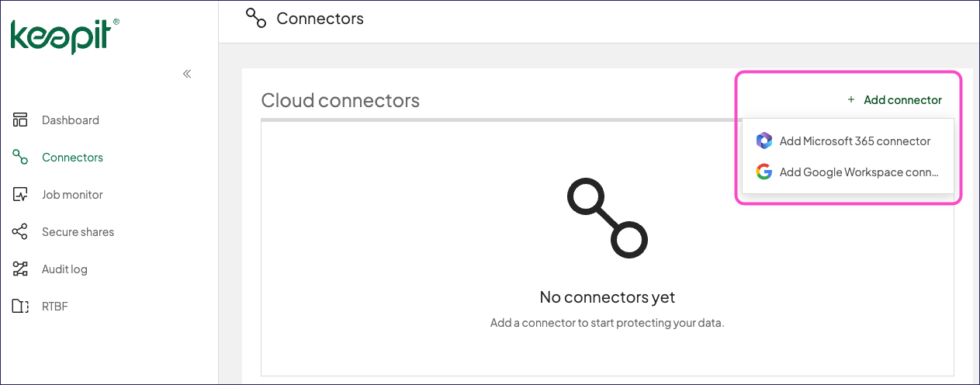Go to Job monitor
The width and height of the screenshot is (980, 385).
pos(72,194)
